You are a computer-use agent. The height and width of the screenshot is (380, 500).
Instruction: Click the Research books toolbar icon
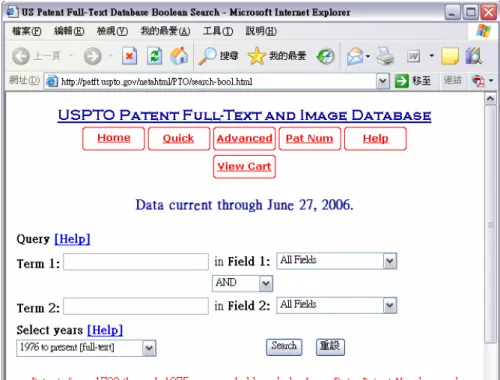click(474, 56)
